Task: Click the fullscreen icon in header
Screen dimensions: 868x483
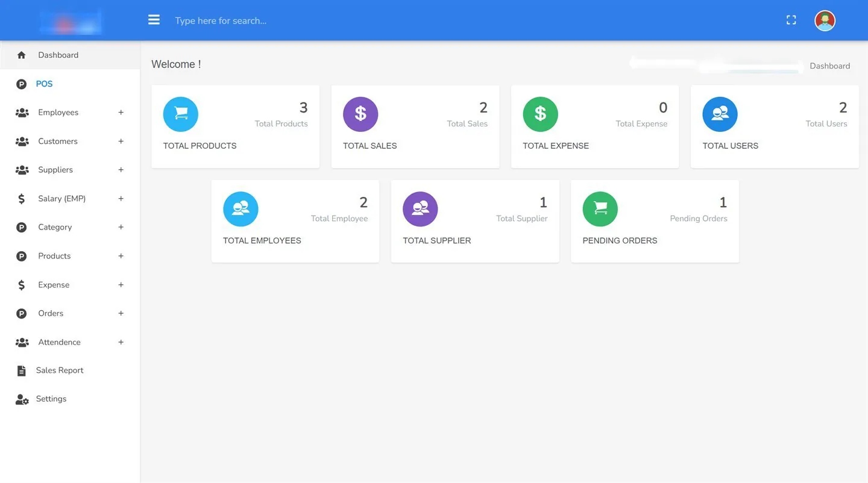Action: pyautogui.click(x=791, y=20)
